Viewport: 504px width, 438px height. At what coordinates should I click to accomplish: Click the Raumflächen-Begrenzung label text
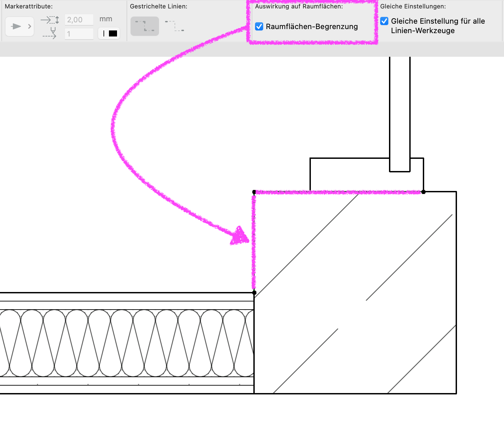point(312,26)
